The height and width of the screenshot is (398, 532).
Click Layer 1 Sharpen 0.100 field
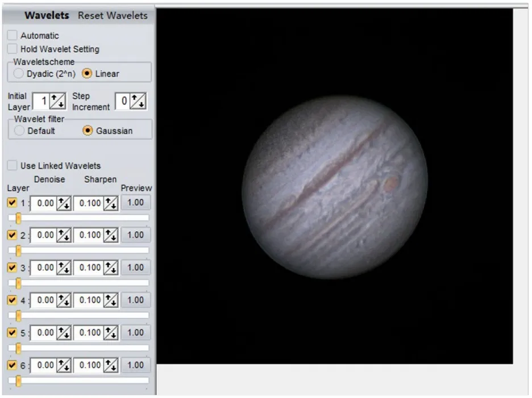pos(89,203)
